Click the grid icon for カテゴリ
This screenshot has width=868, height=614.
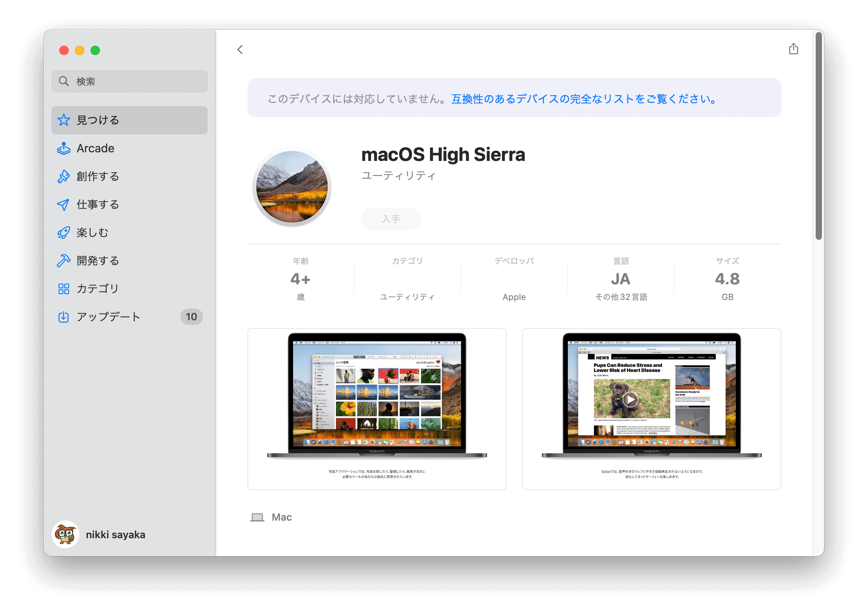pyautogui.click(x=64, y=289)
